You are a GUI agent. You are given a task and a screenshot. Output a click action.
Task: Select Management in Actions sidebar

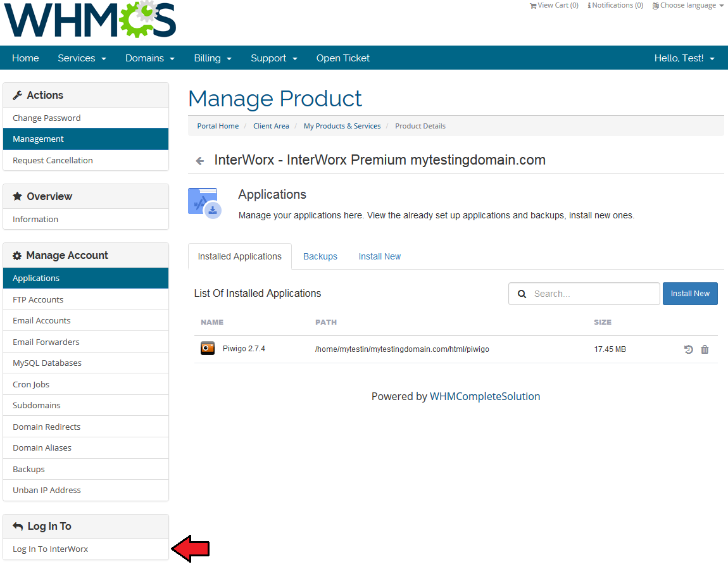[86, 139]
